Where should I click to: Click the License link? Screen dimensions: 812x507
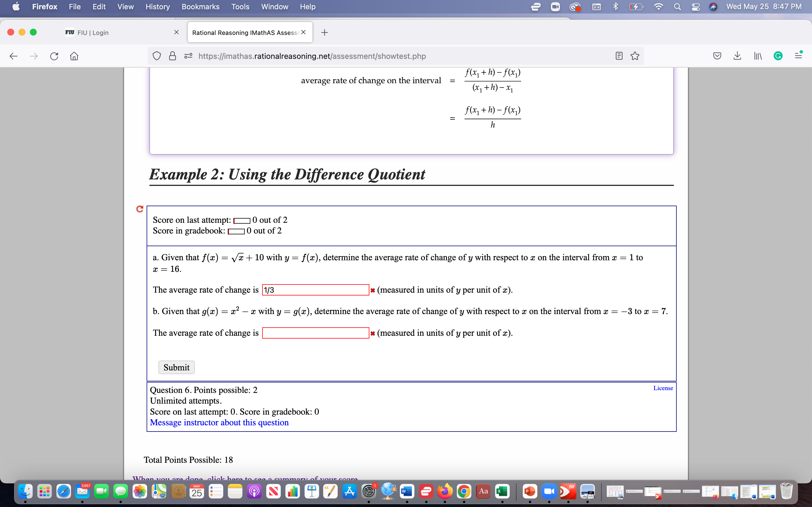coord(663,388)
